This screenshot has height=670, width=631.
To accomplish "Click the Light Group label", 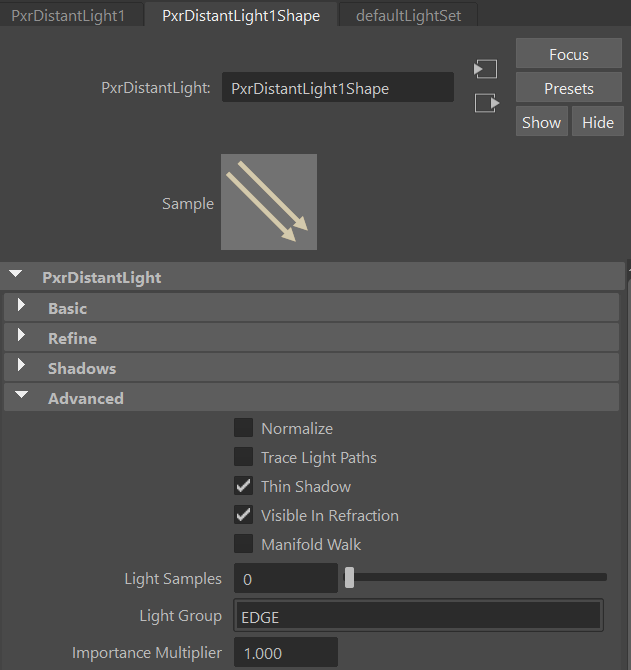I will (x=181, y=616).
